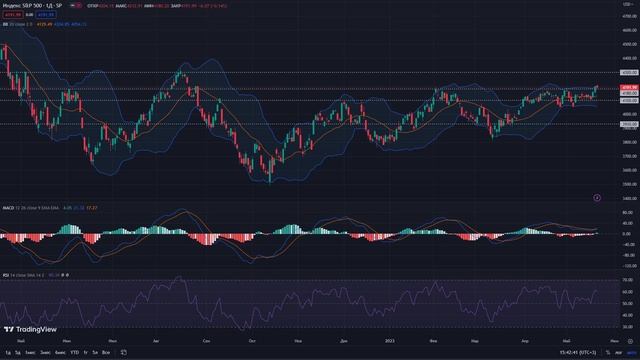Image resolution: width=640 pixels, height=360 pixels.
Task: Toggle logarithmic scale (лог)
Action: (619, 353)
